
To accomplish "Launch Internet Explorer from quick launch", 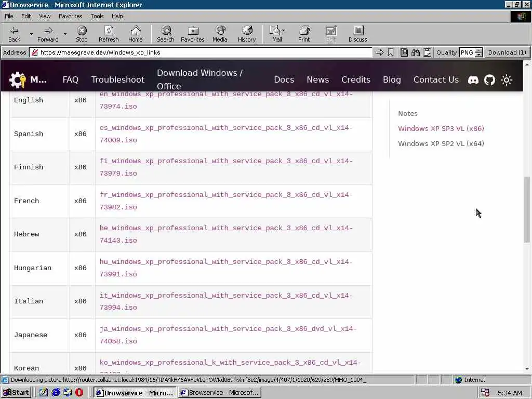I will 56,393.
